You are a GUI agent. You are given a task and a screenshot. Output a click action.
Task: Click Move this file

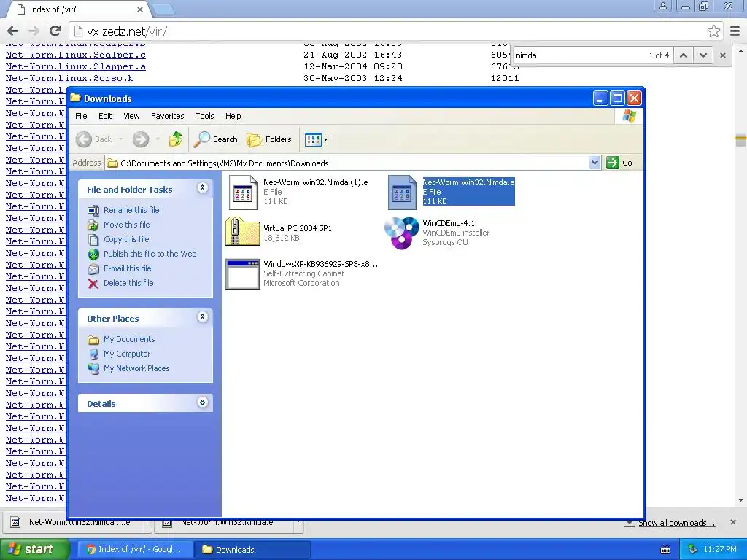coord(127,225)
